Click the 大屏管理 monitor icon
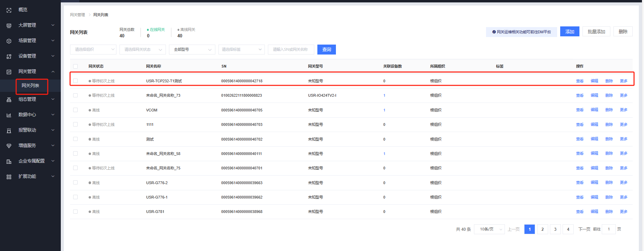The height and width of the screenshot is (251, 644). [9, 26]
